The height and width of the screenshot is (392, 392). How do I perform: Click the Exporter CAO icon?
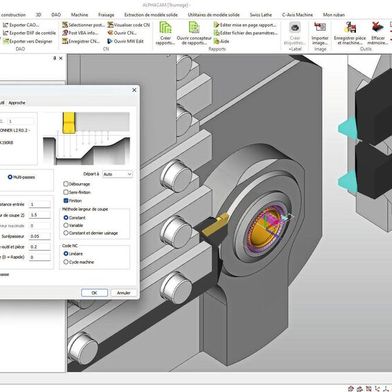pyautogui.click(x=6, y=25)
